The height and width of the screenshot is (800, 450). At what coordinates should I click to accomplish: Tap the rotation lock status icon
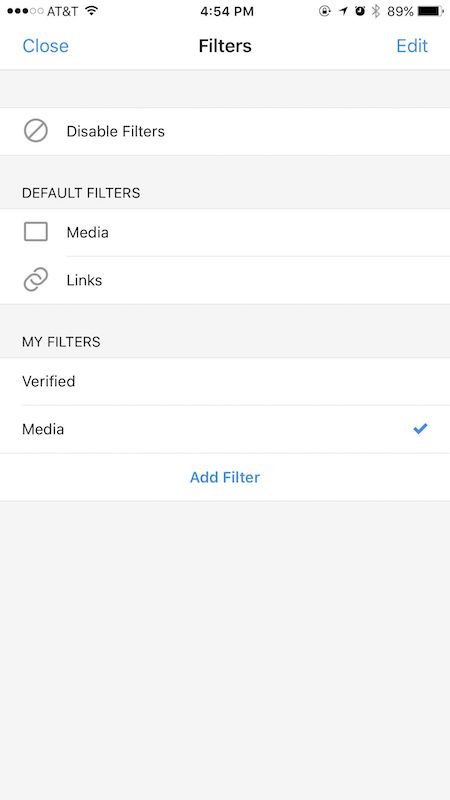(x=324, y=11)
